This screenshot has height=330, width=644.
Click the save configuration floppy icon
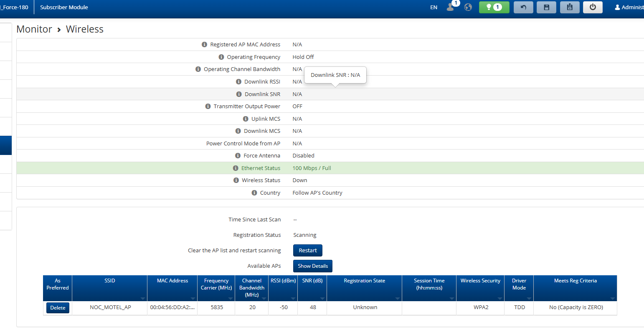coord(546,7)
